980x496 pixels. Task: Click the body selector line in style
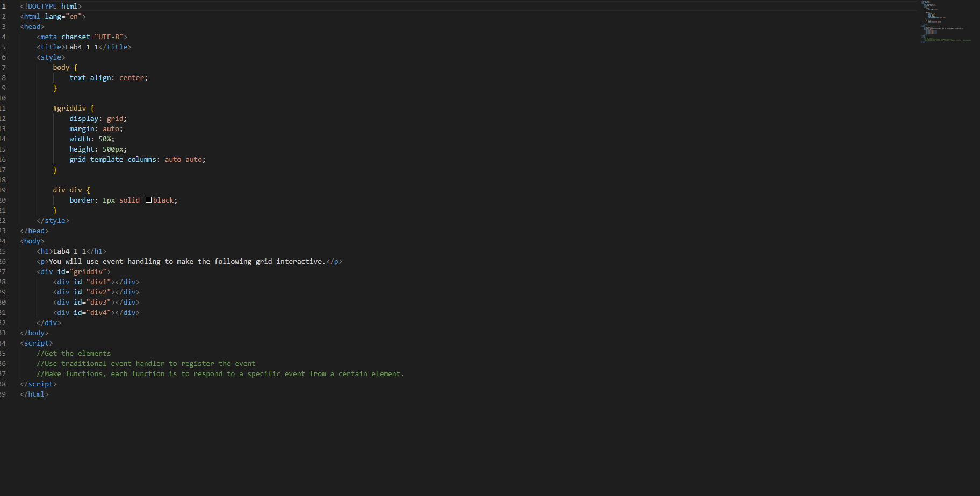[66, 68]
